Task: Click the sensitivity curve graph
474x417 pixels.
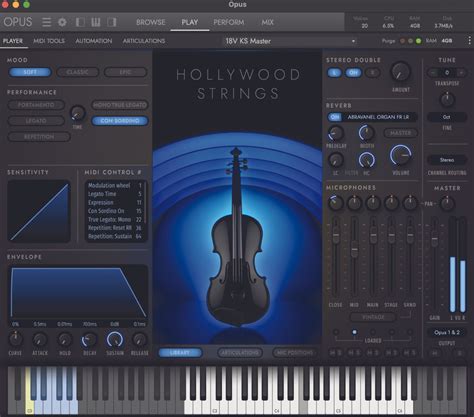Action: pos(39,211)
